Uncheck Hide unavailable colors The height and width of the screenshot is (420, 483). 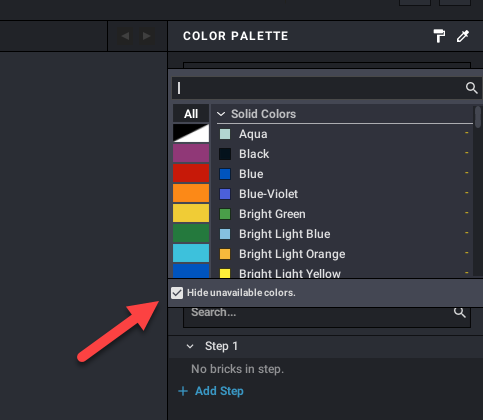(177, 293)
